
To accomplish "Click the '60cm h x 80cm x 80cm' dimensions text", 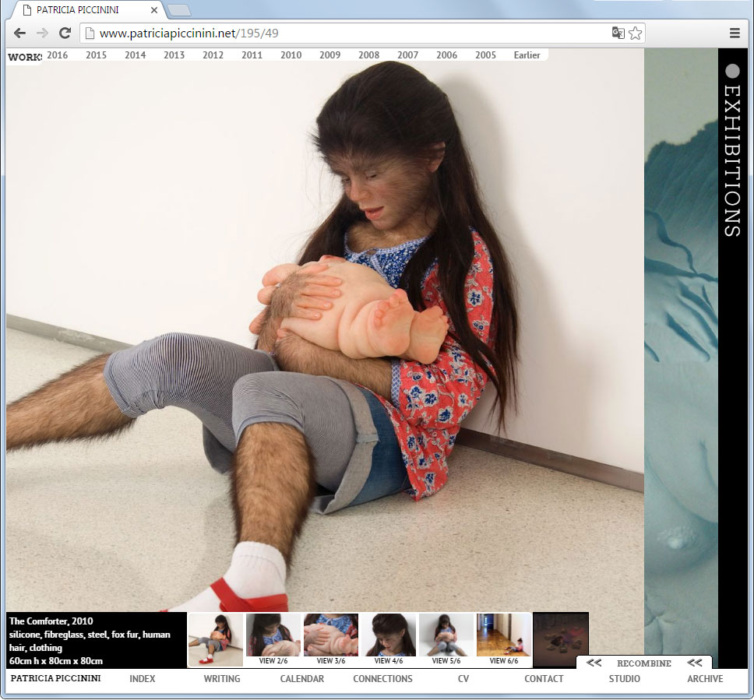I will point(56,661).
